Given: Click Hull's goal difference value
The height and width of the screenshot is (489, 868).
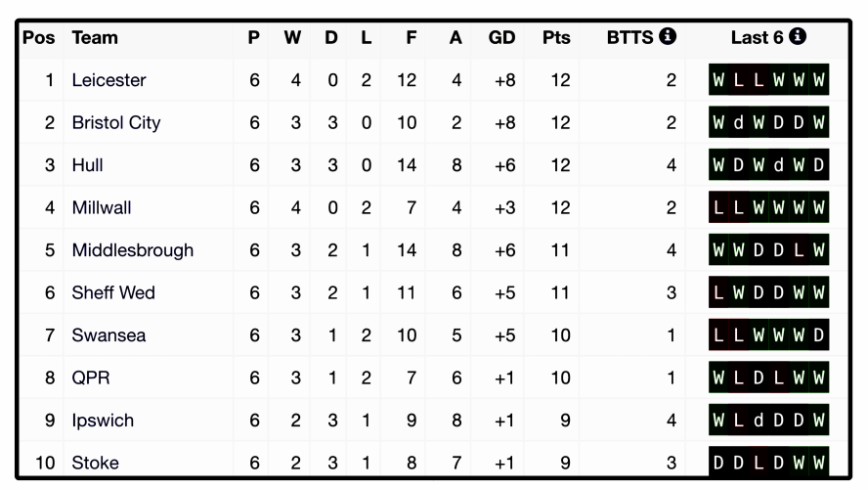Looking at the screenshot, I should pyautogui.click(x=504, y=165).
